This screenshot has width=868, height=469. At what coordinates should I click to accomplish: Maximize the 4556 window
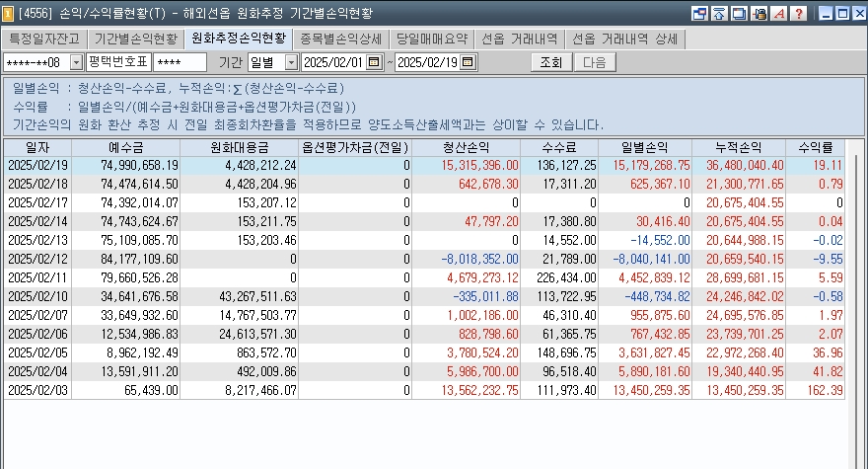pos(842,13)
